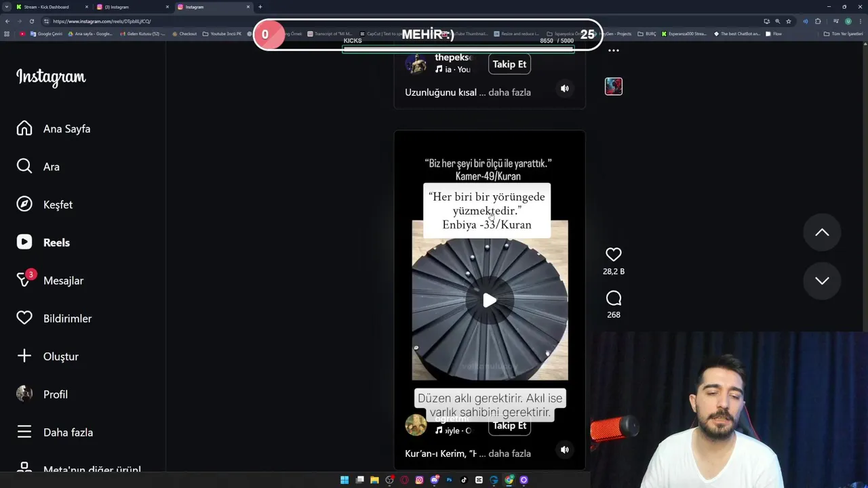Open tab search dropdown arrow
The width and height of the screenshot is (868, 488).
(x=7, y=7)
